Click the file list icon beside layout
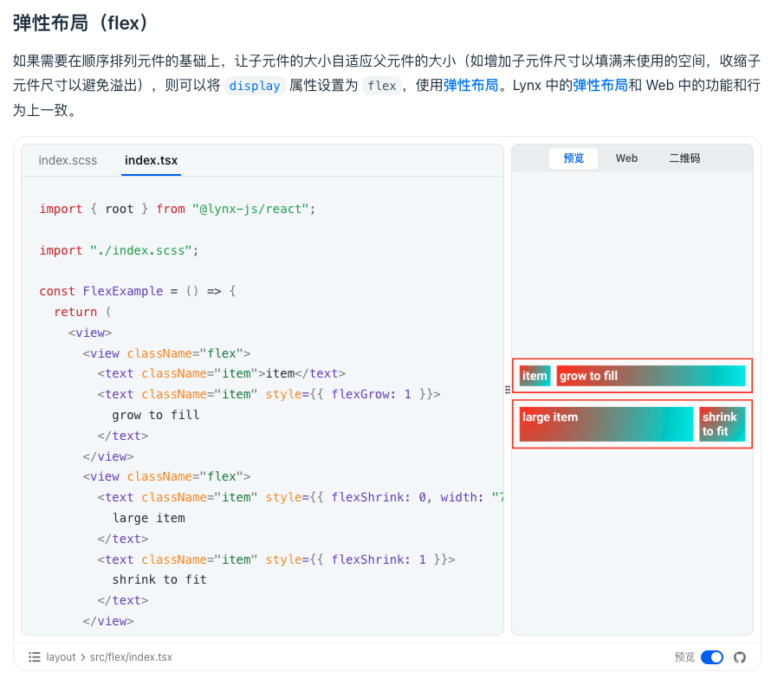784x685 pixels. [x=35, y=657]
